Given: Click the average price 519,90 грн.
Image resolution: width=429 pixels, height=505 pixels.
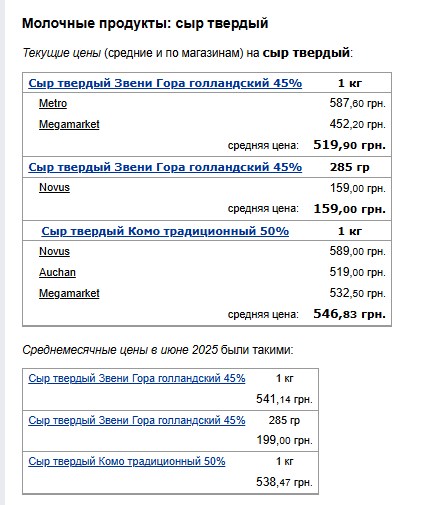Looking at the screenshot, I should [349, 145].
